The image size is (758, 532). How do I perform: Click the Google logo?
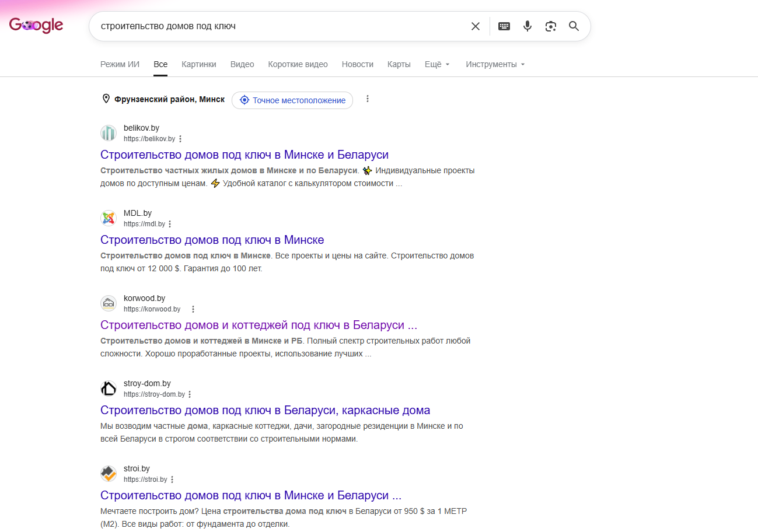click(36, 25)
